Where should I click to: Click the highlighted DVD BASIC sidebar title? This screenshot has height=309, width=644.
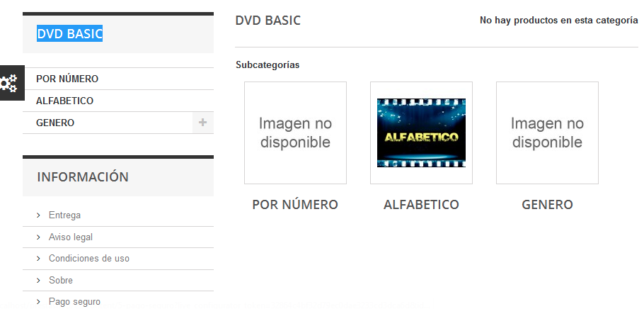click(x=70, y=34)
